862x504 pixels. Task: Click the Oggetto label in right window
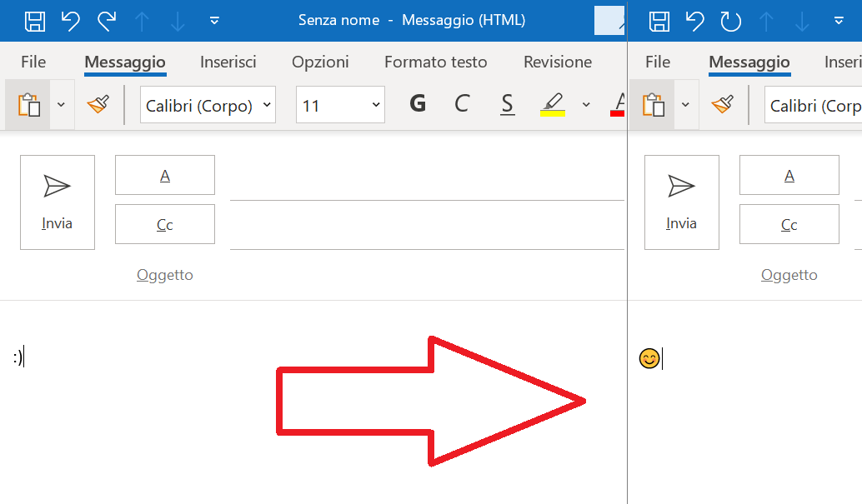pos(789,275)
